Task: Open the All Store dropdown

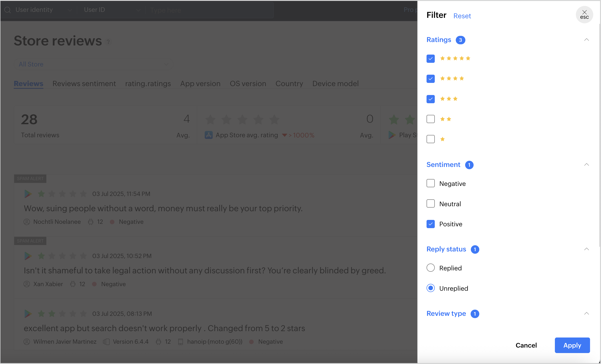Action: (93, 64)
